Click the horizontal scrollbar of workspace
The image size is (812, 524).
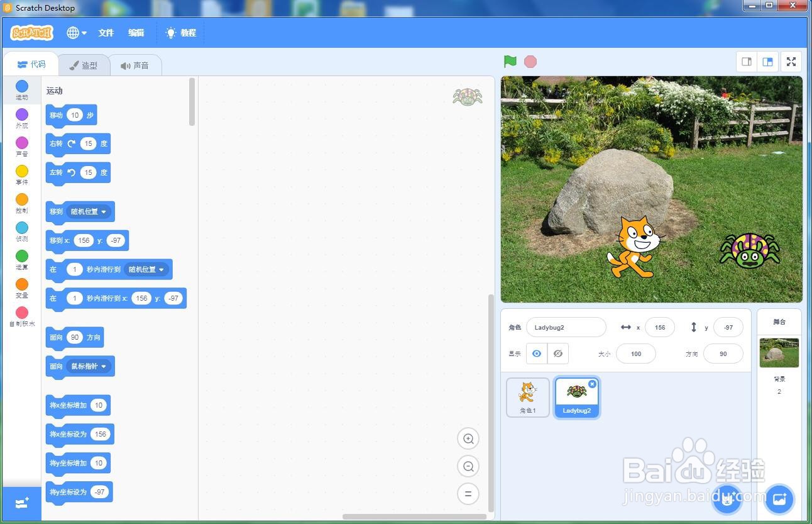click(414, 517)
